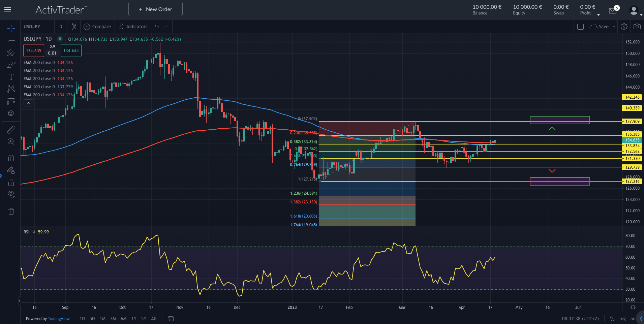Select the XABCD pattern tool
The image size is (644, 324).
pyautogui.click(x=11, y=89)
